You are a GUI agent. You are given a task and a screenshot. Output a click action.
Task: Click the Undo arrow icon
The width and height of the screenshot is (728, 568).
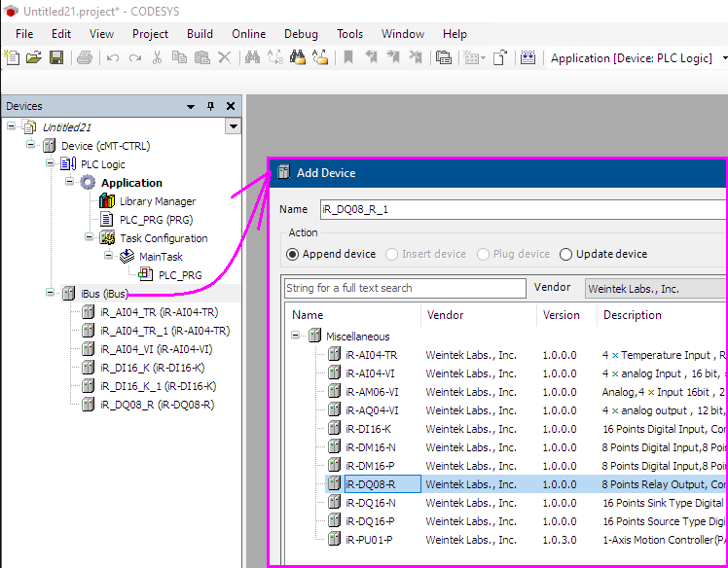(112, 58)
